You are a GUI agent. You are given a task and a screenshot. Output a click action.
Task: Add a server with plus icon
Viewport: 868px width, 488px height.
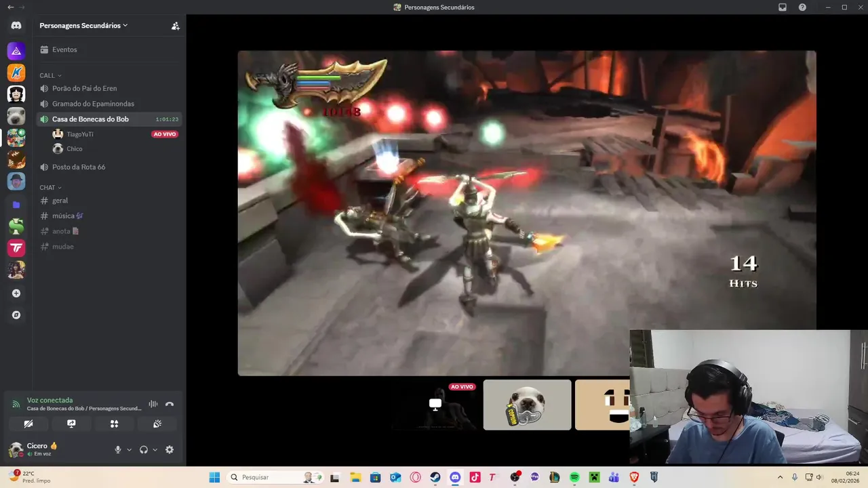[16, 293]
